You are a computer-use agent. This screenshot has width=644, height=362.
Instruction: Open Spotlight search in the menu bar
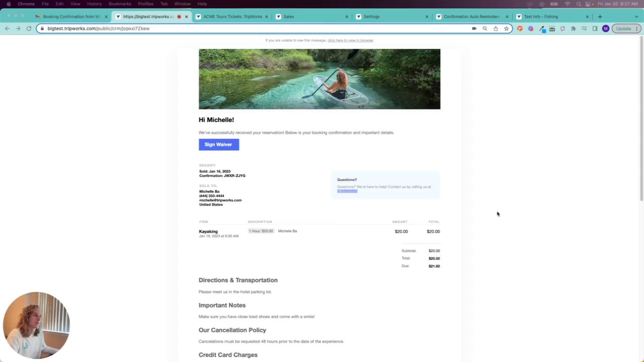(579, 4)
